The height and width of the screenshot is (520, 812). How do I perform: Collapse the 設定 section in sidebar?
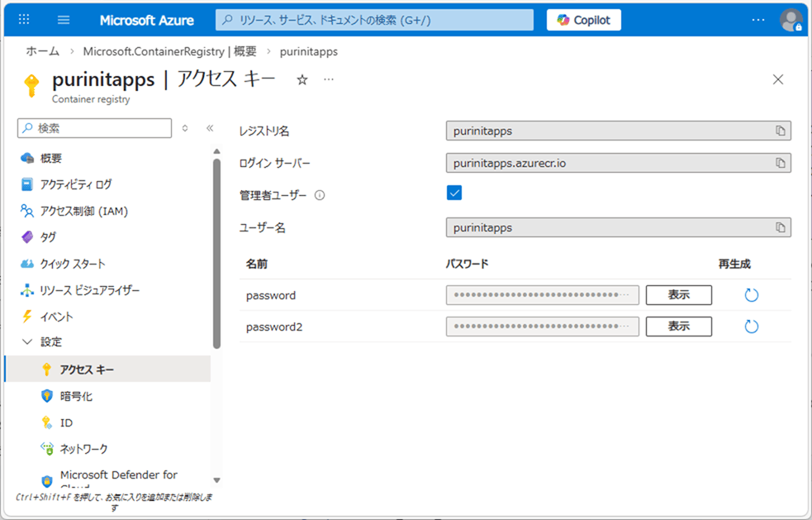click(x=27, y=342)
